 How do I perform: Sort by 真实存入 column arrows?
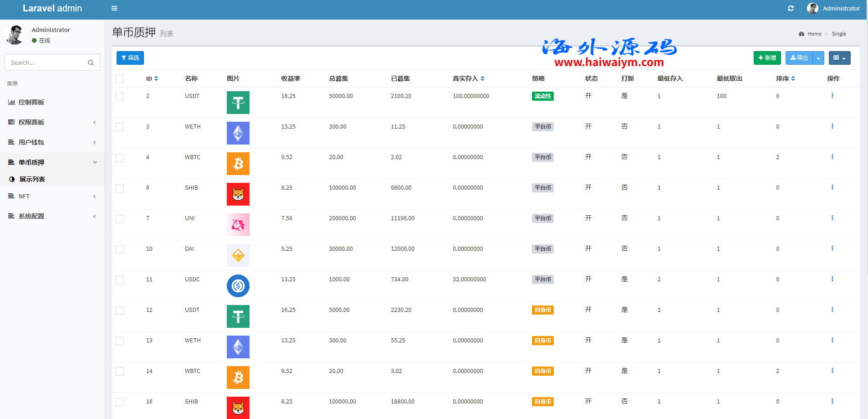coord(482,79)
